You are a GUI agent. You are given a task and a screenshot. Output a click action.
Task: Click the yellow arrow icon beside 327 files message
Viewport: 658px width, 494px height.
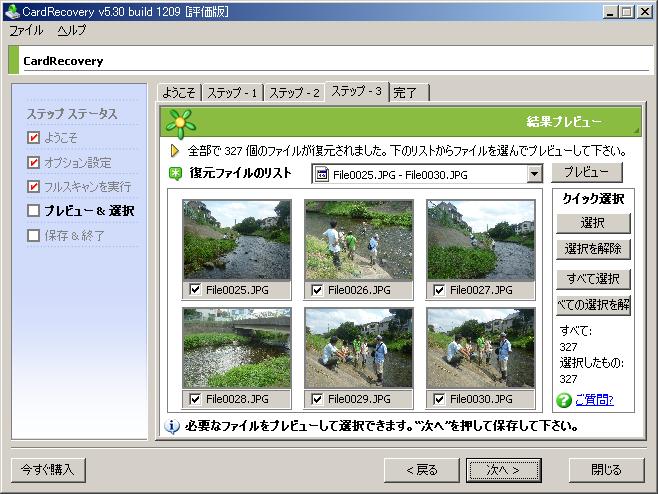click(175, 151)
